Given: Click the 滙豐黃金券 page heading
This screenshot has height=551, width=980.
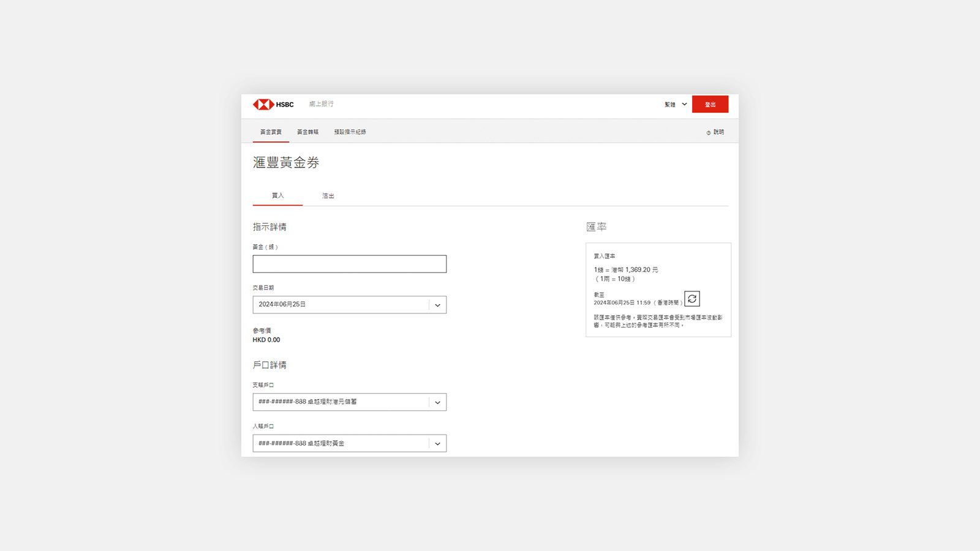Looking at the screenshot, I should point(286,162).
